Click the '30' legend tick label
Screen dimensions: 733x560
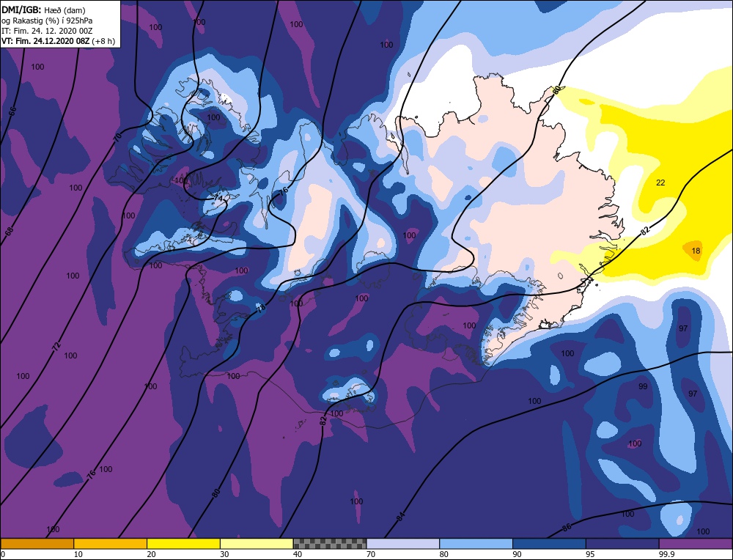coord(224,554)
